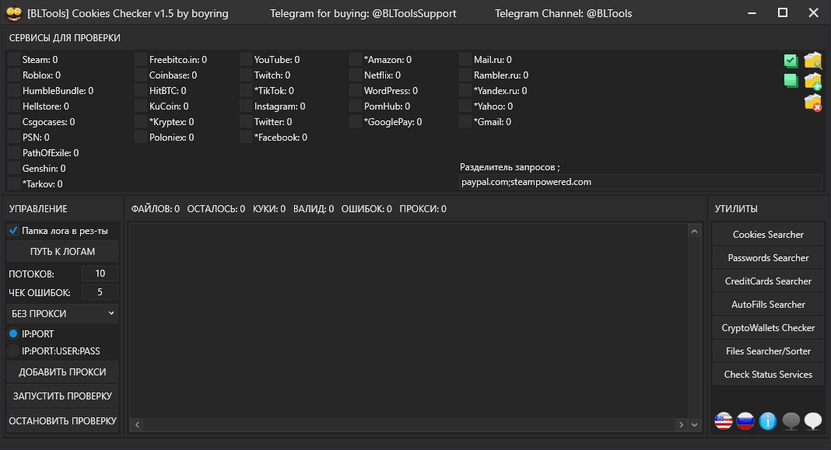The height and width of the screenshot is (450, 831).
Task: Click the ПРОКСИ: 0 counter text
Action: 422,209
